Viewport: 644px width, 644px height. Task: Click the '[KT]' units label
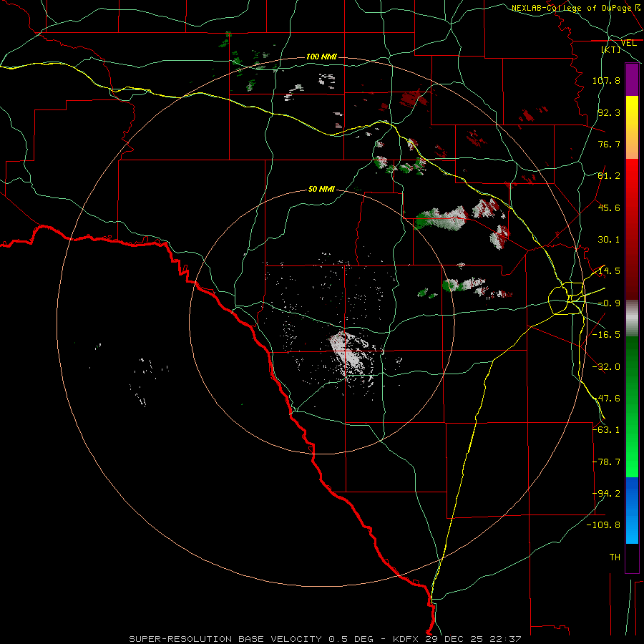tap(611, 49)
